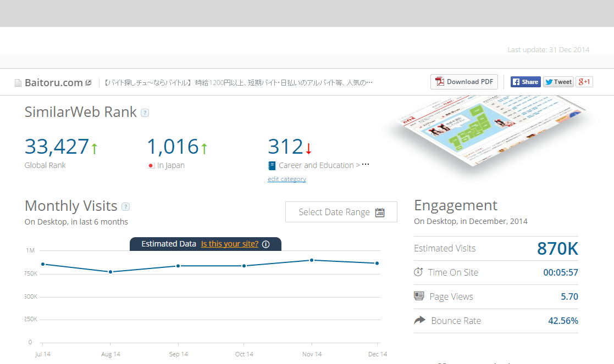Viewport: 614px width, 364px height.
Task: Click the Dec 14 data point
Action: [x=377, y=264]
